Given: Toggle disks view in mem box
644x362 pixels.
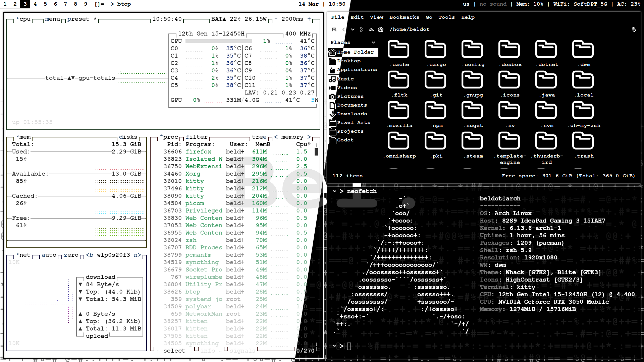Looking at the screenshot, I should pyautogui.click(x=128, y=137).
